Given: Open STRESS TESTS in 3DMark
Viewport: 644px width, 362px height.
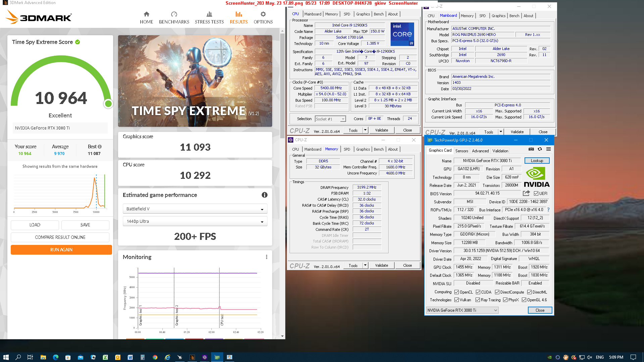Looking at the screenshot, I should [x=209, y=18].
